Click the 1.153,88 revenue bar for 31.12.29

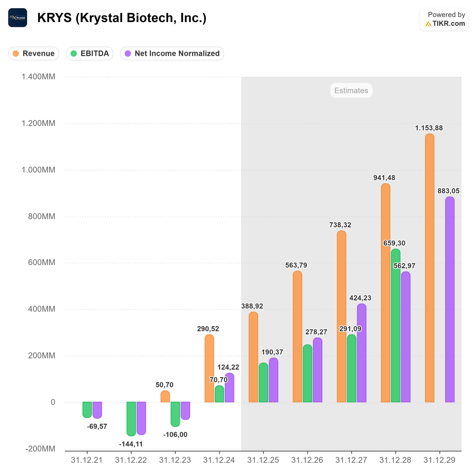click(x=429, y=268)
